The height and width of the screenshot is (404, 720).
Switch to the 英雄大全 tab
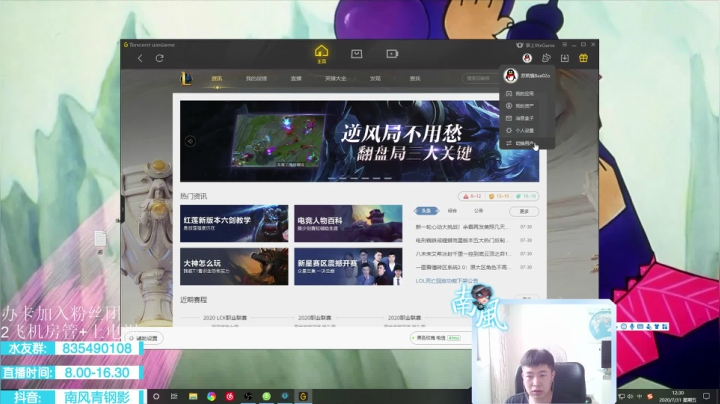tap(336, 79)
